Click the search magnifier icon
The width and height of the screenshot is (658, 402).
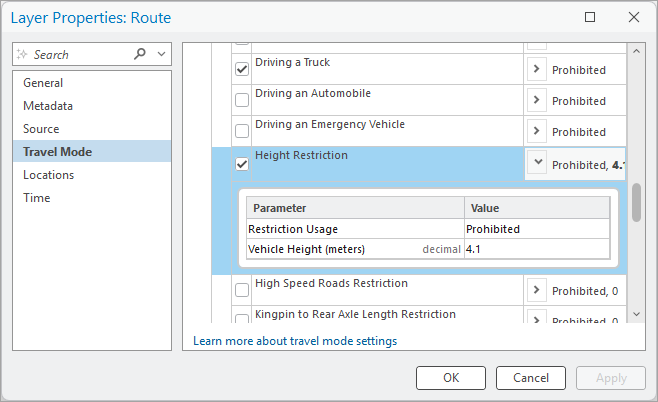tap(140, 54)
